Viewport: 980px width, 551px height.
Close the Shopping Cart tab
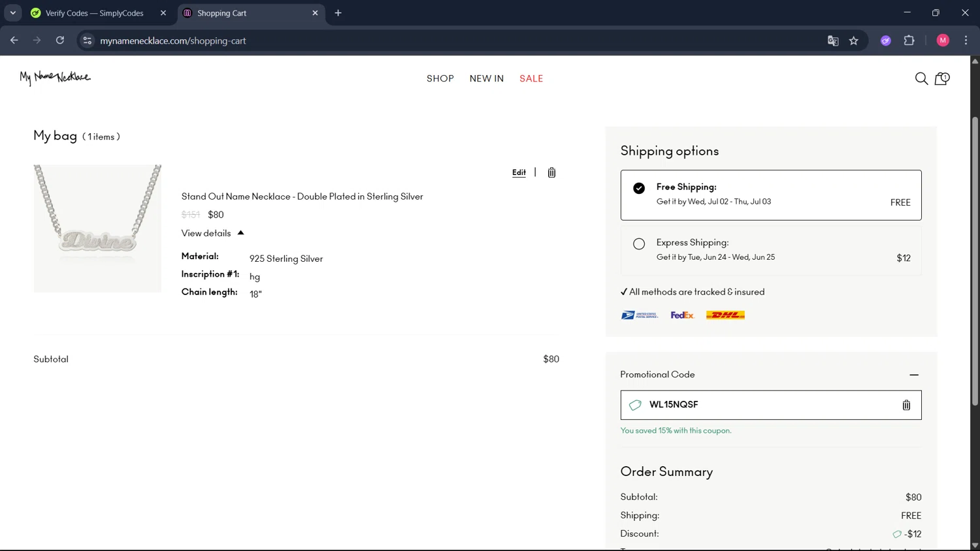tap(315, 13)
